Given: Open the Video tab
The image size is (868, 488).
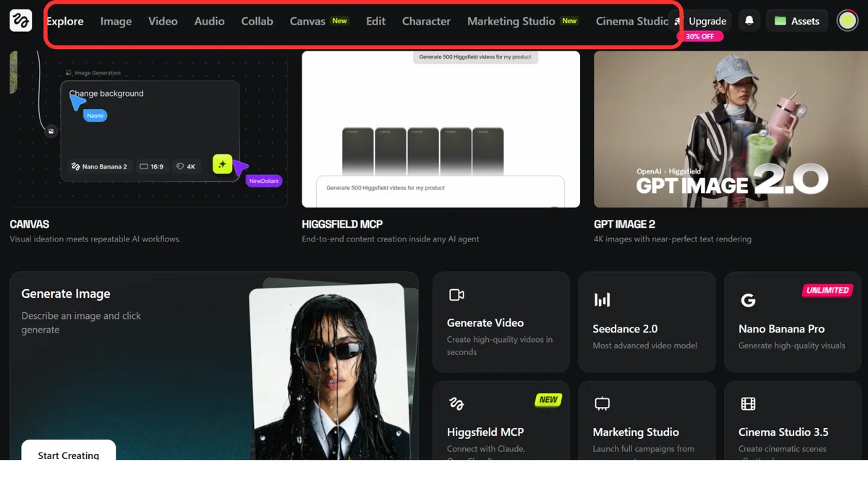Looking at the screenshot, I should 163,21.
